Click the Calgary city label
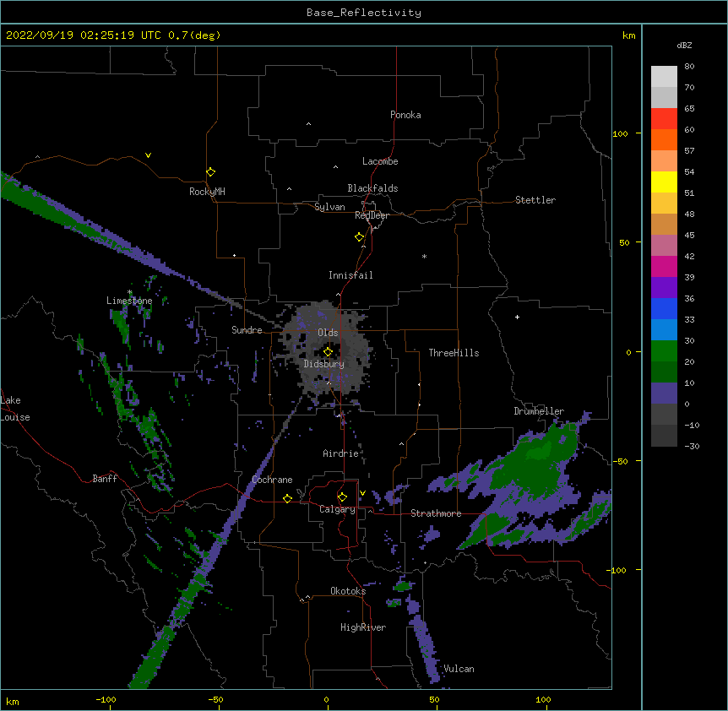Screen dimensions: 728x711 pos(337,509)
